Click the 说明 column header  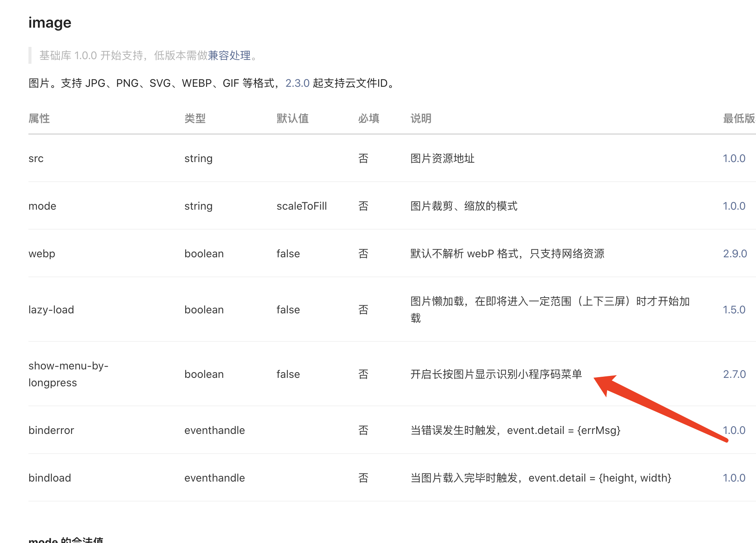[x=421, y=119]
